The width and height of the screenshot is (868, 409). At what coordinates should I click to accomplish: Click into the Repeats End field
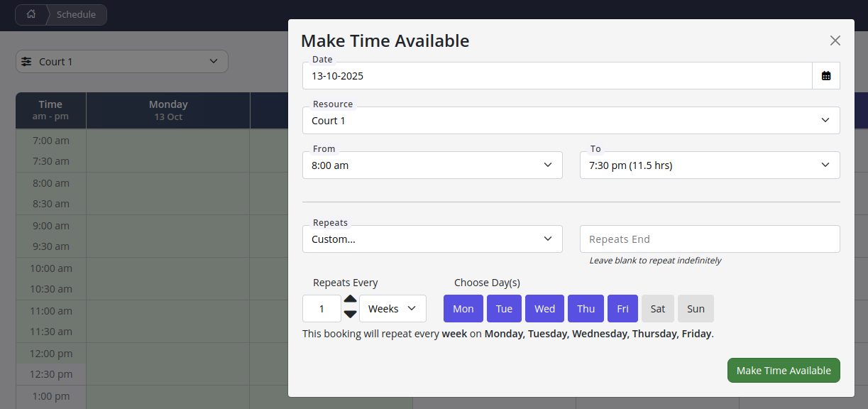(x=710, y=239)
